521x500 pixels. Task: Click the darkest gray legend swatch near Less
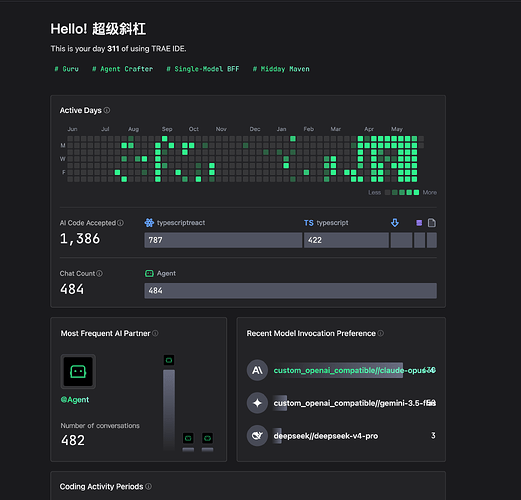(x=387, y=192)
